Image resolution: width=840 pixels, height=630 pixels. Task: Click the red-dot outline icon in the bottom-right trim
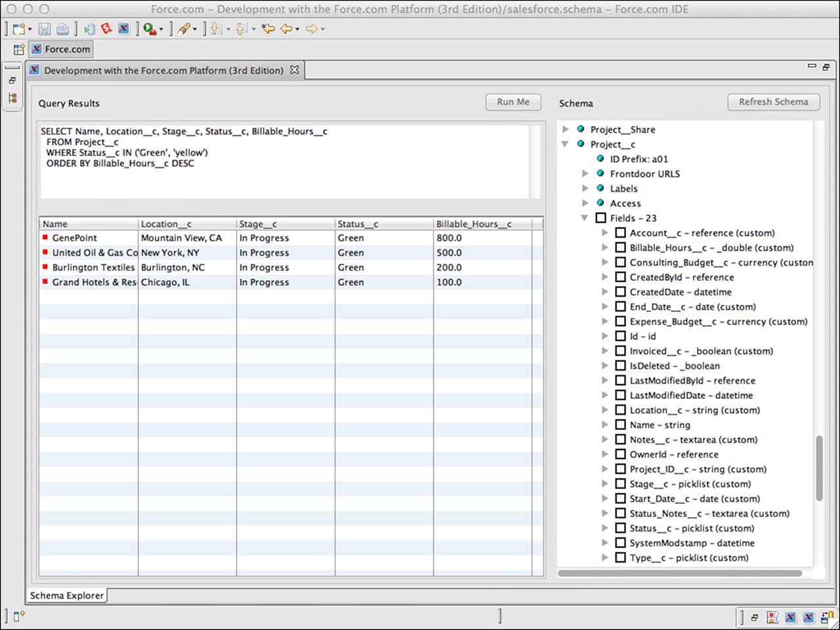(772, 617)
